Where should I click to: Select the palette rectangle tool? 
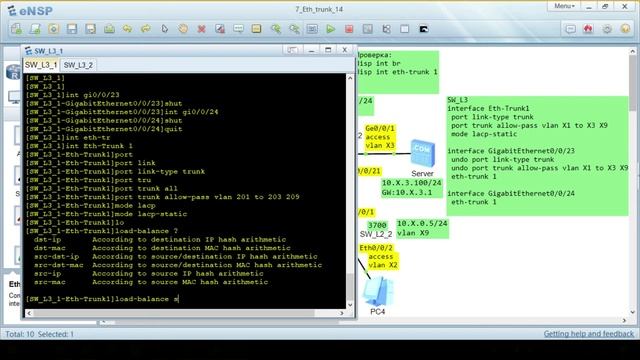point(256,29)
